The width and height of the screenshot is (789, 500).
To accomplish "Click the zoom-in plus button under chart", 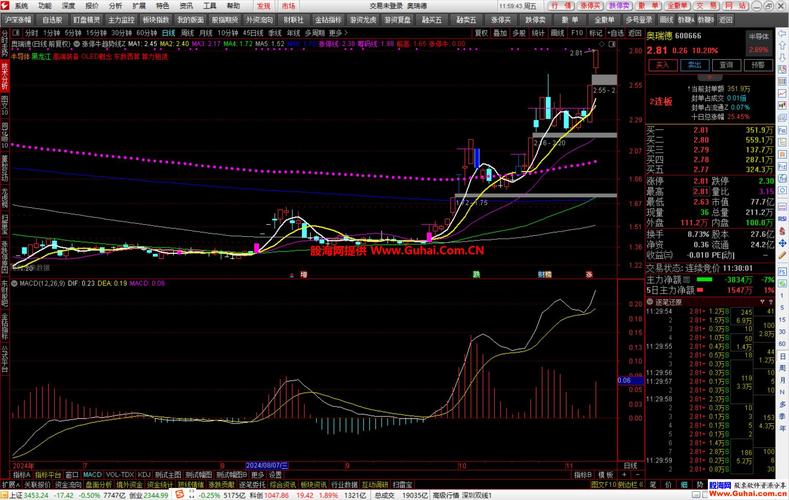I will point(624,474).
